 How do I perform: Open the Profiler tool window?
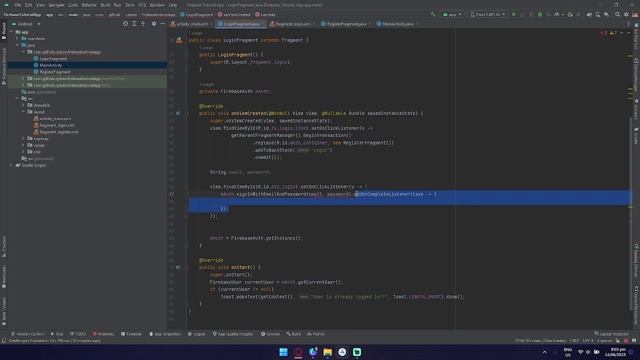pyautogui.click(x=316, y=334)
